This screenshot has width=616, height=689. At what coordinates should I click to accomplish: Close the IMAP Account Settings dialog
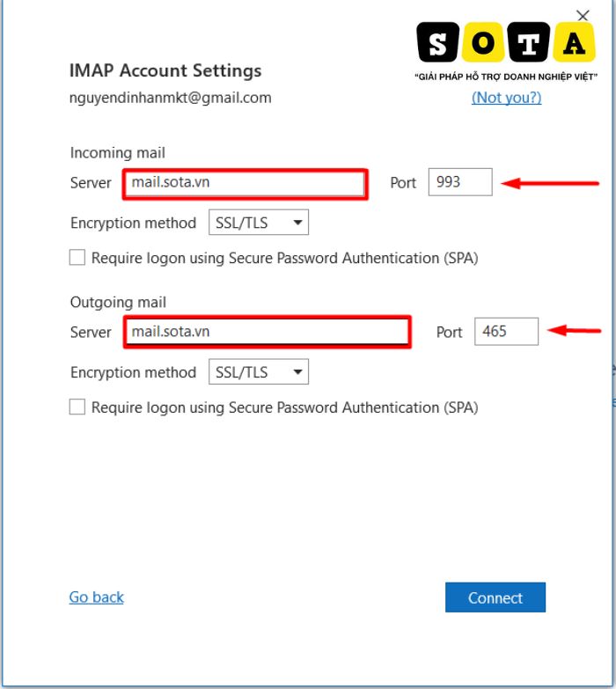tap(583, 16)
